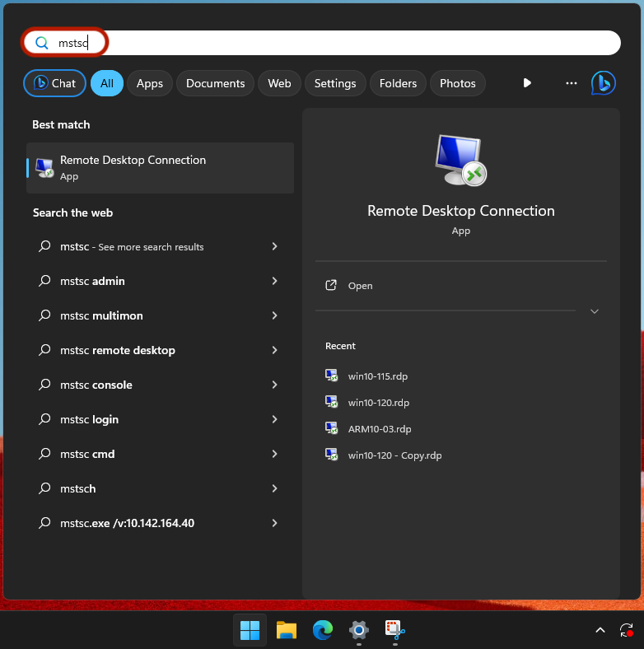Screen dimensions: 644x649
Task: Open Remote Desktop Connection best match result
Action: [160, 168]
